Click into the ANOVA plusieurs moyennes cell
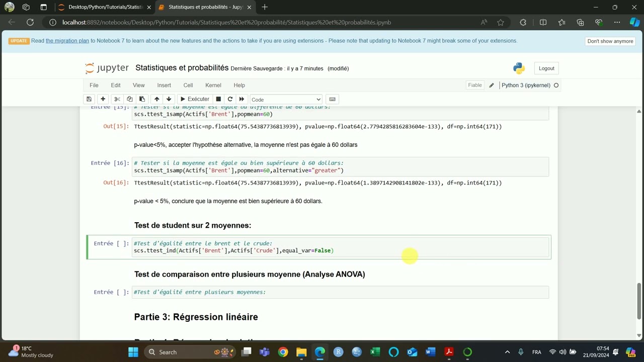The width and height of the screenshot is (644, 362). pos(340,292)
